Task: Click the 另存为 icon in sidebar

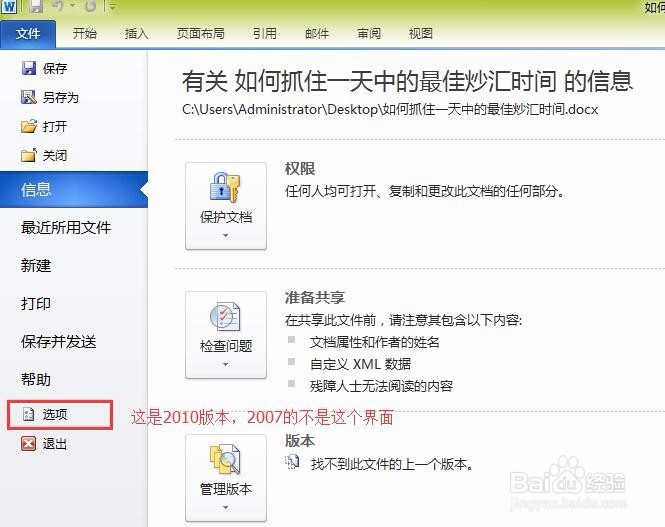Action: click(x=29, y=97)
